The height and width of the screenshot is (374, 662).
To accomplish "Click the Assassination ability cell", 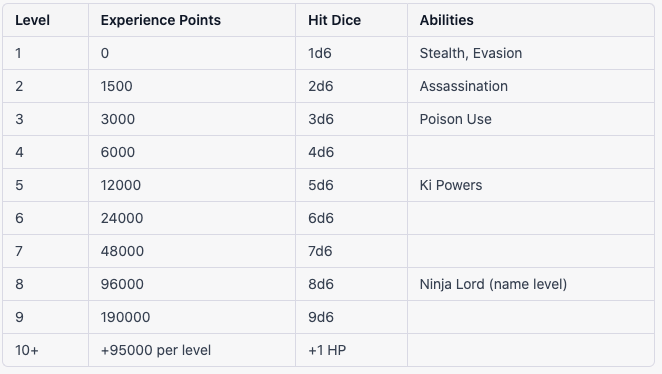I will tap(531, 86).
